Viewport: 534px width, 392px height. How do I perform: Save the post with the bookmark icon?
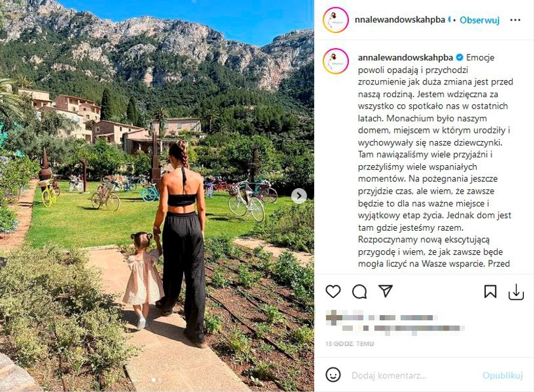click(490, 292)
